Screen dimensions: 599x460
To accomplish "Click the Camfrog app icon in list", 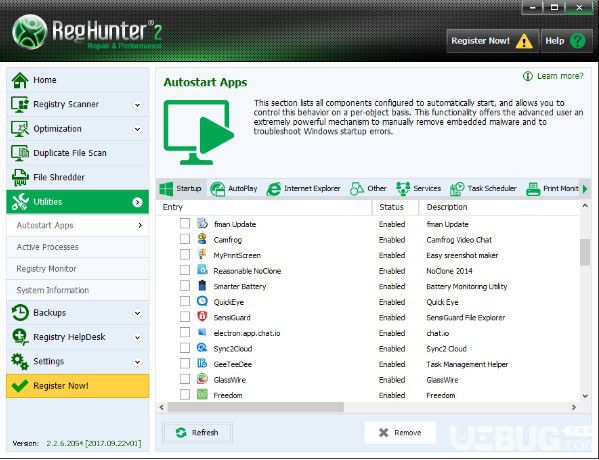I will [202, 240].
